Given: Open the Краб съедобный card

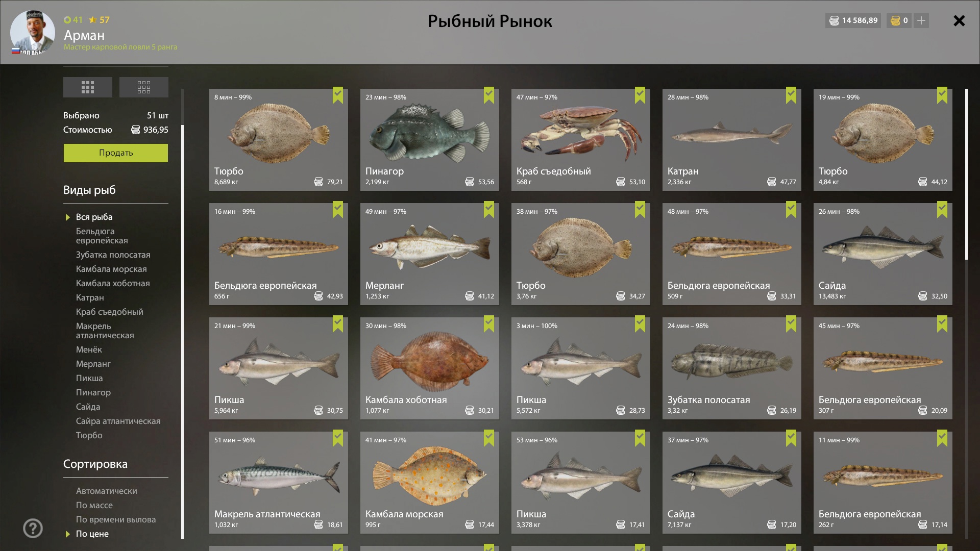Looking at the screenshot, I should tap(581, 140).
